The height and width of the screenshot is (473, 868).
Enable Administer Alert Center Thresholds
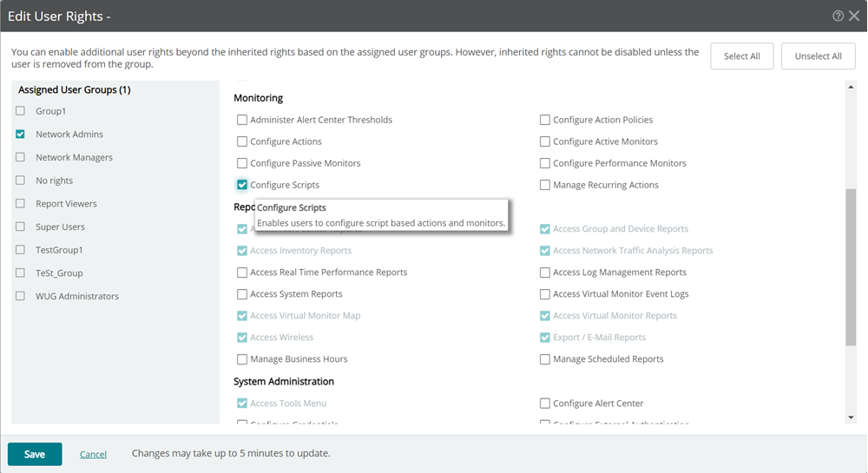coord(242,120)
